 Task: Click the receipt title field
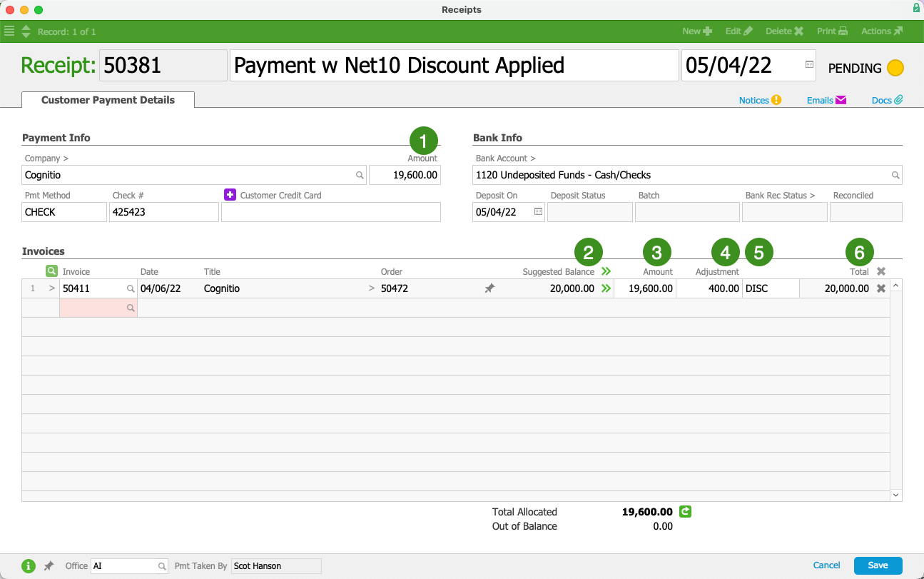click(454, 66)
